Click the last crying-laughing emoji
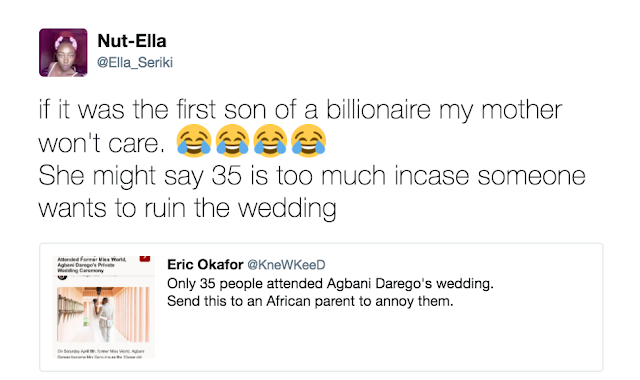 (x=309, y=141)
